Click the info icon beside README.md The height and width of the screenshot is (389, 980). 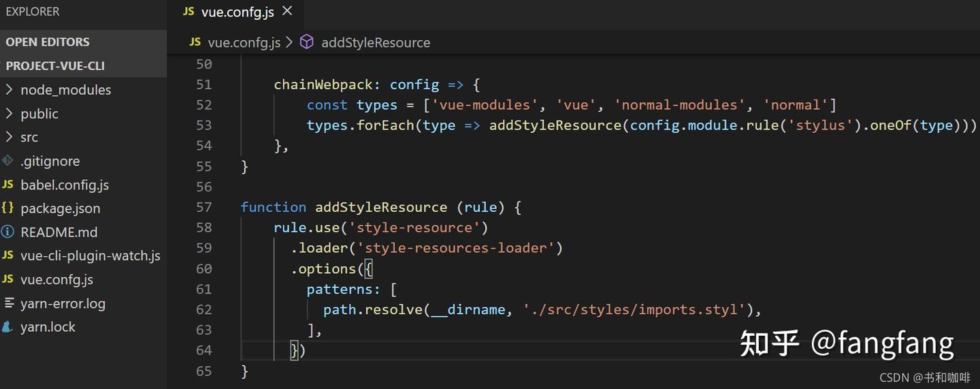(7, 232)
